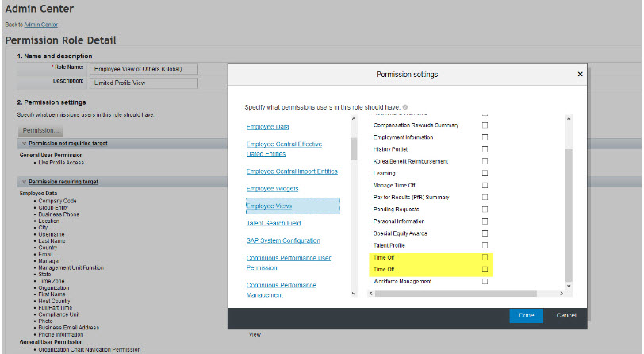Viewport: 644px width, 354px height.
Task: Enable Manage Time Off checkbox
Action: [x=485, y=185]
